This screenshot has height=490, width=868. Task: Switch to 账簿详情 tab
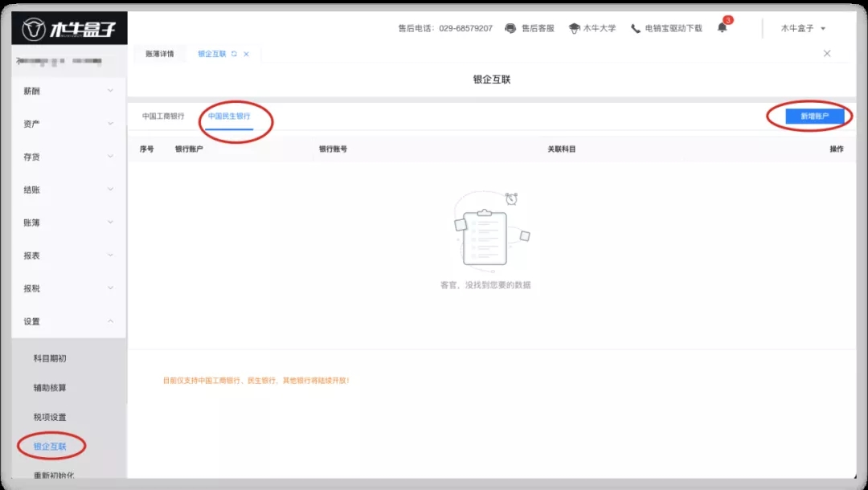(x=159, y=54)
